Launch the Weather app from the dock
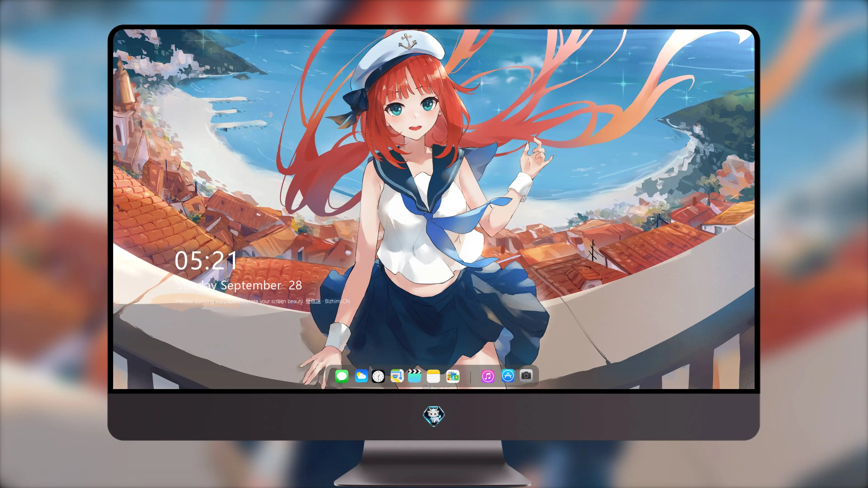Image resolution: width=868 pixels, height=488 pixels. click(x=361, y=376)
